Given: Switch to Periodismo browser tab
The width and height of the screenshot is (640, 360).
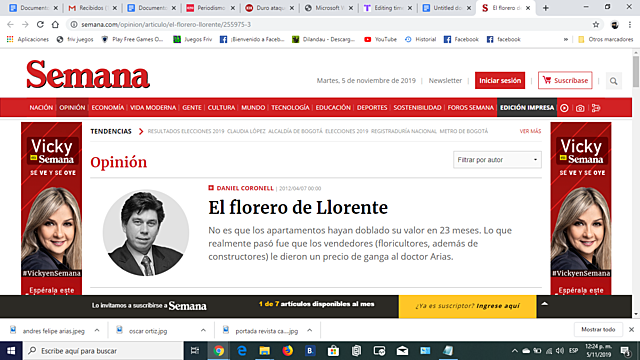Looking at the screenshot, I should 209,8.
